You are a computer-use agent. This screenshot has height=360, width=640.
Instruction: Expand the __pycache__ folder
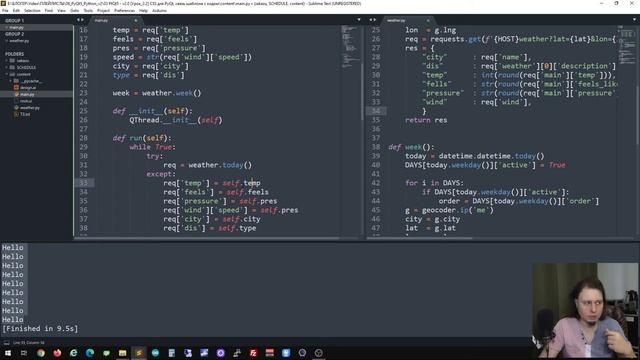11,81
